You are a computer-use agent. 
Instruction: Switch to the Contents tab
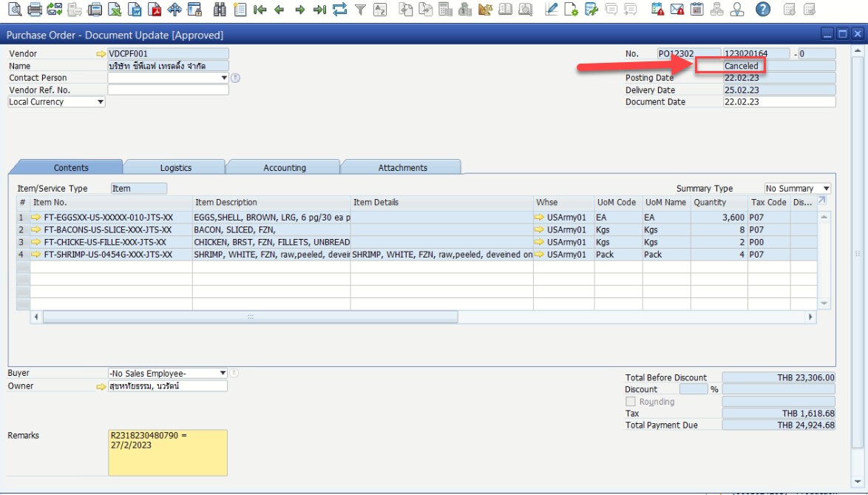[x=71, y=168]
